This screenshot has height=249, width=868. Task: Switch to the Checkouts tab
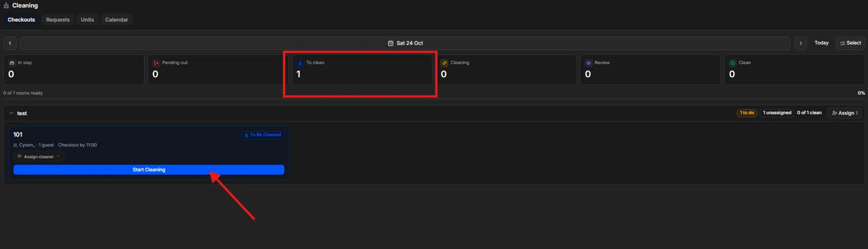[21, 20]
